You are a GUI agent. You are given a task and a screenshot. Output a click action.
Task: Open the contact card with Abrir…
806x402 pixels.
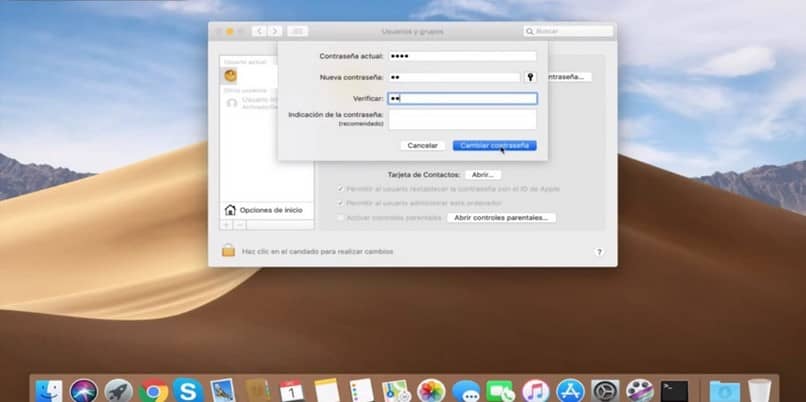coord(483,175)
